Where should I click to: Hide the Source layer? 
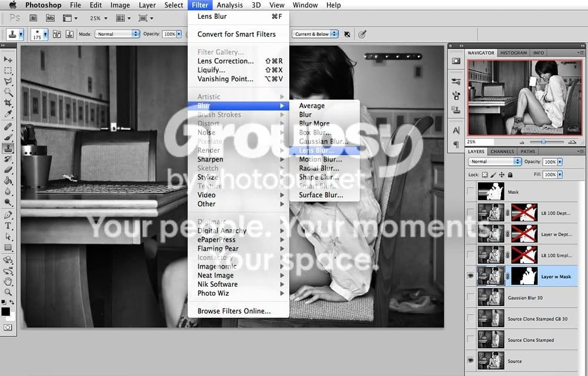pyautogui.click(x=470, y=360)
